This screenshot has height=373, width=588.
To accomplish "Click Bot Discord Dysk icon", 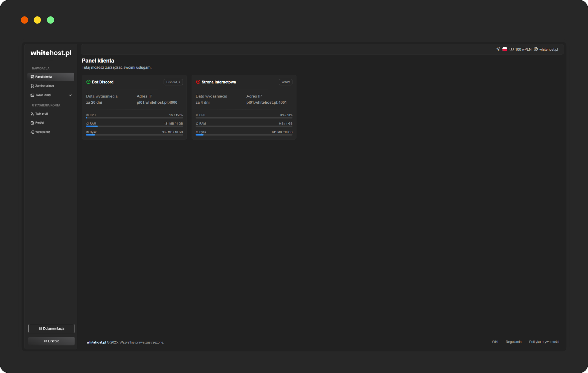I will 87,132.
